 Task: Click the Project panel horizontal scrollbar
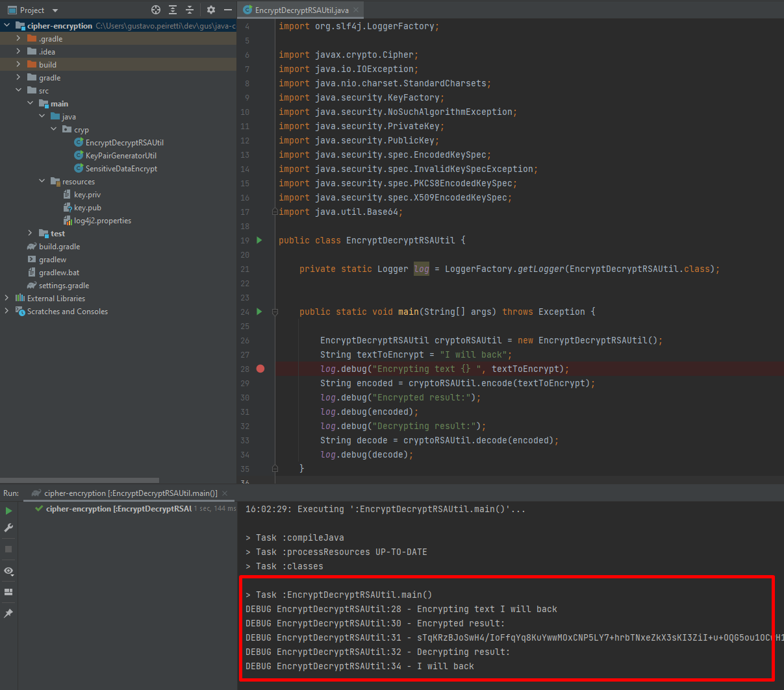[79, 480]
